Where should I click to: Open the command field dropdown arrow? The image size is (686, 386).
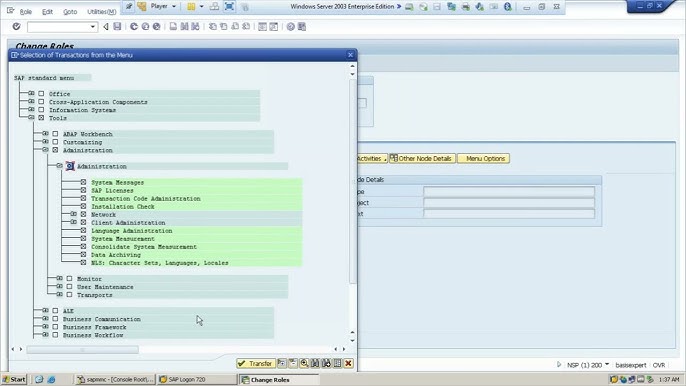point(93,27)
